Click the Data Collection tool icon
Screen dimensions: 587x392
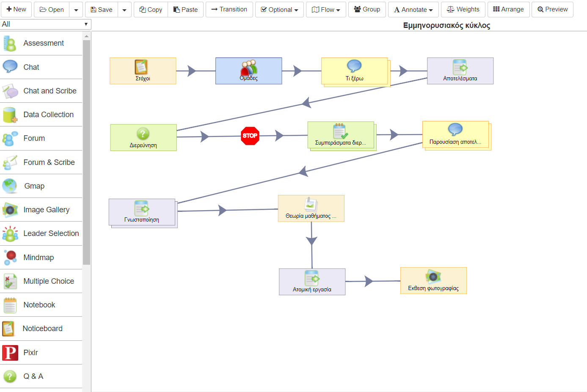[x=10, y=115]
